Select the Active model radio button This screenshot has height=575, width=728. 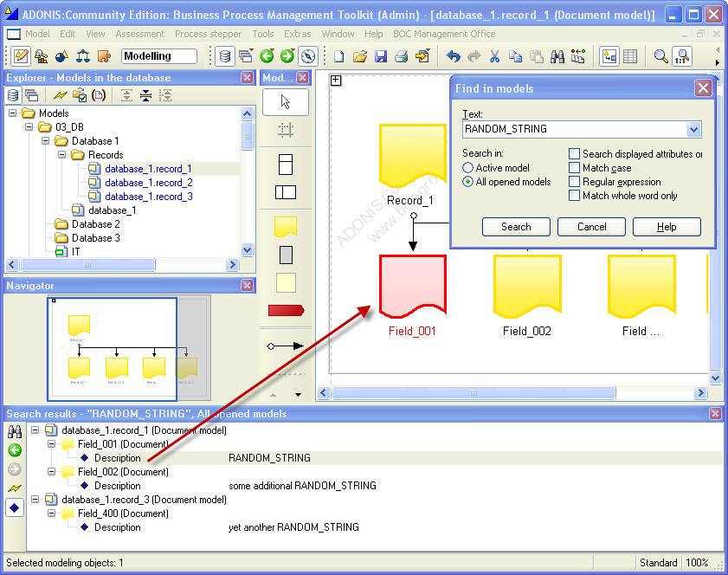coord(468,168)
